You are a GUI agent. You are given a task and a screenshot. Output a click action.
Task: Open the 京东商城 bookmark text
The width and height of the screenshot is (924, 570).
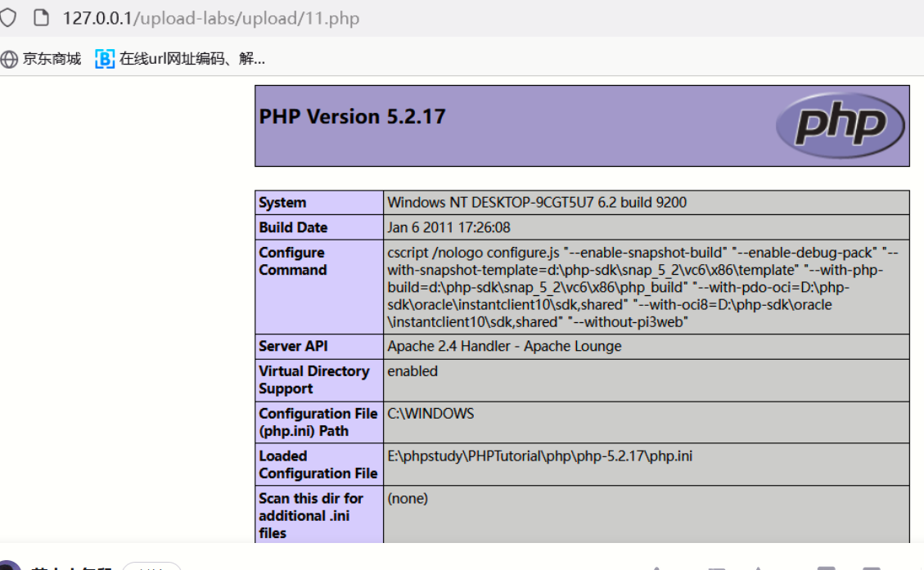[52, 59]
